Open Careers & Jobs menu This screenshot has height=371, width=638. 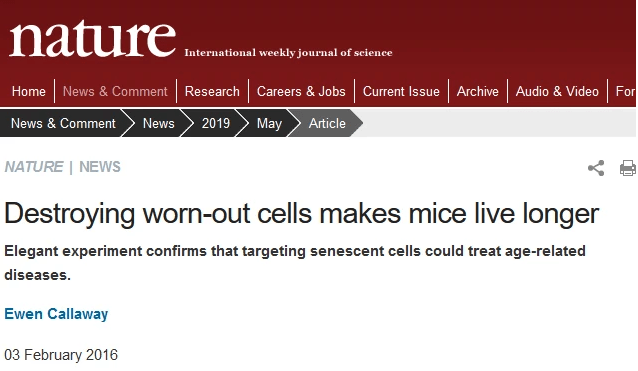301,91
